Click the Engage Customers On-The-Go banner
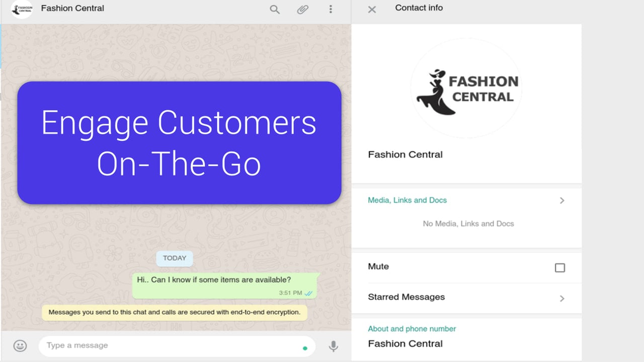This screenshot has height=362, width=644. (x=180, y=143)
